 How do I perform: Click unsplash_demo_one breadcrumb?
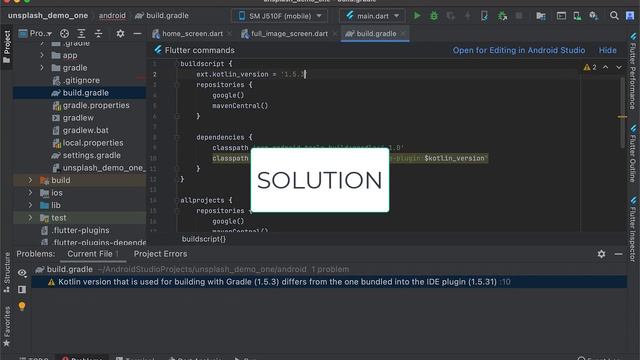click(x=48, y=16)
